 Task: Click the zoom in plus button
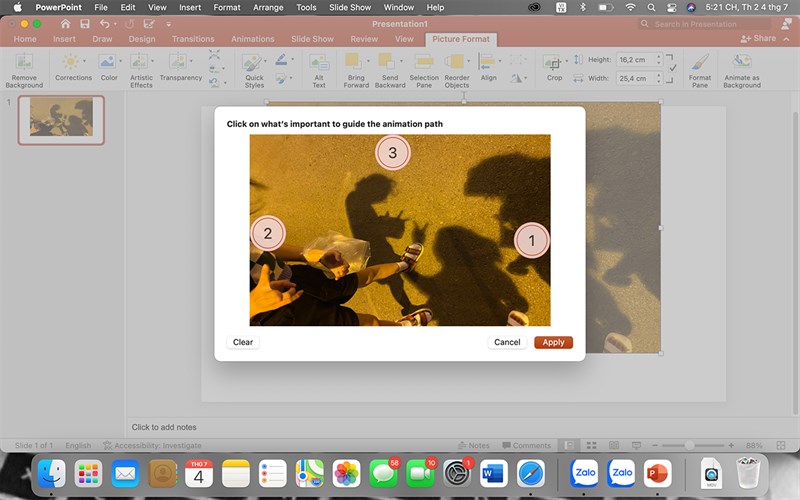(731, 445)
